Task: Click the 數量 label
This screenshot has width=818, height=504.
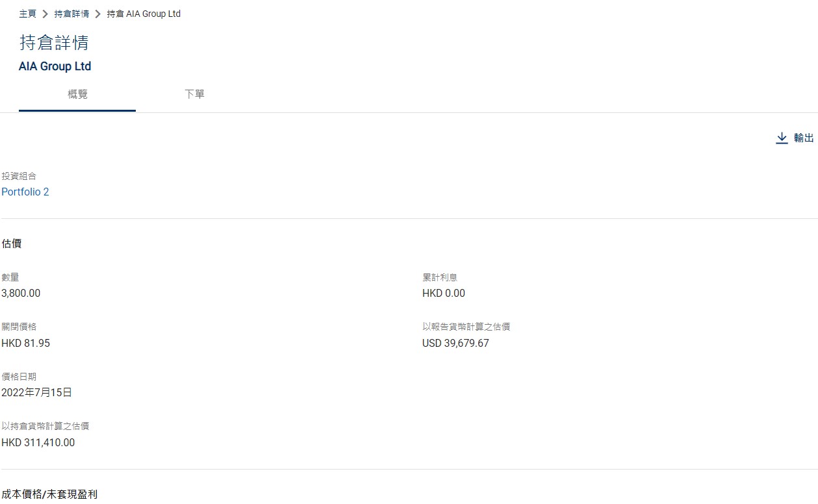Action: (x=10, y=277)
